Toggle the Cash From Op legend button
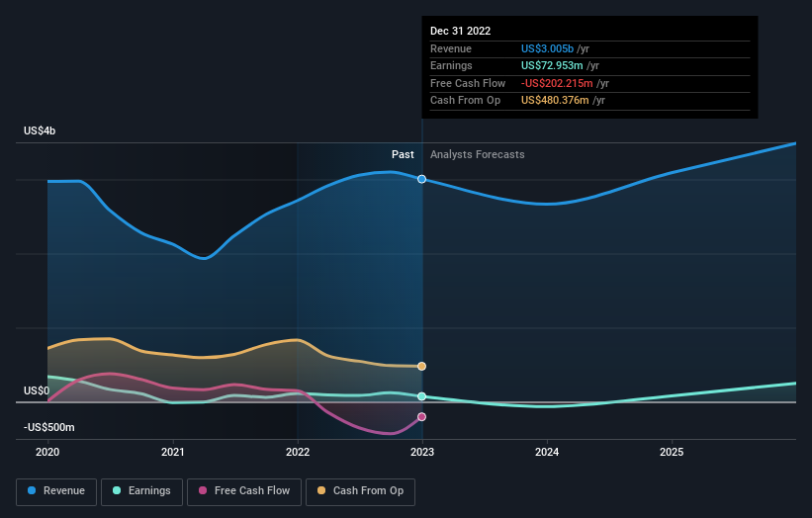 (x=360, y=491)
